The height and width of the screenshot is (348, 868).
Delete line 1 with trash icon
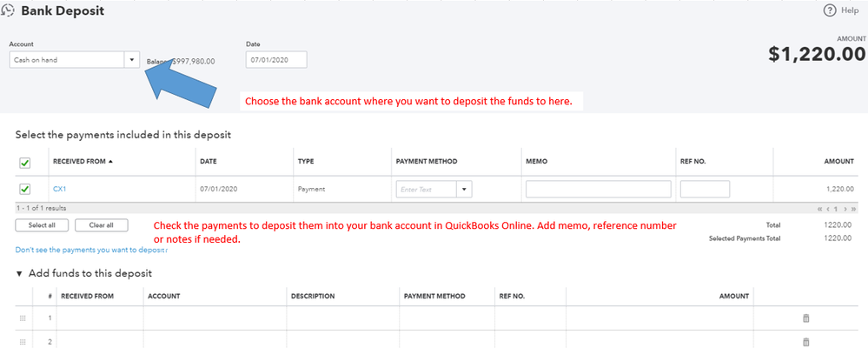pyautogui.click(x=805, y=318)
